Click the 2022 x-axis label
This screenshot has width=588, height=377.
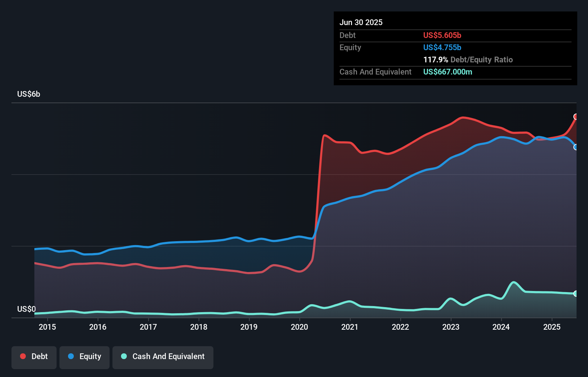tap(400, 327)
